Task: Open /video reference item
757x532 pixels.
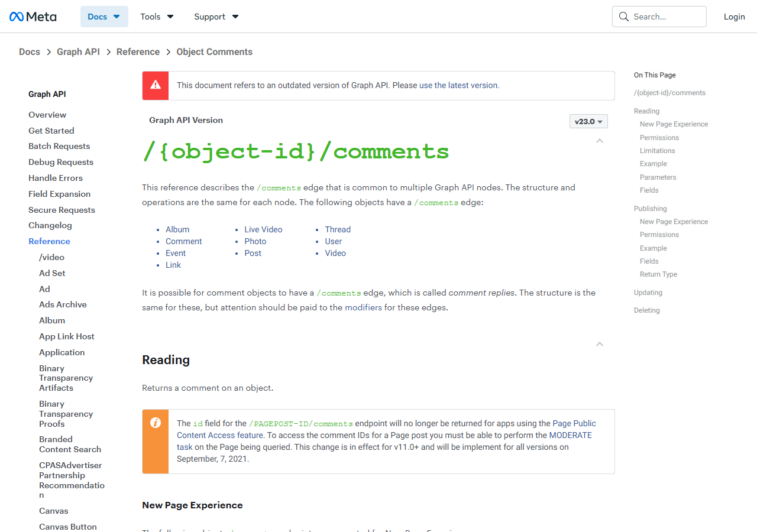Action: click(52, 257)
